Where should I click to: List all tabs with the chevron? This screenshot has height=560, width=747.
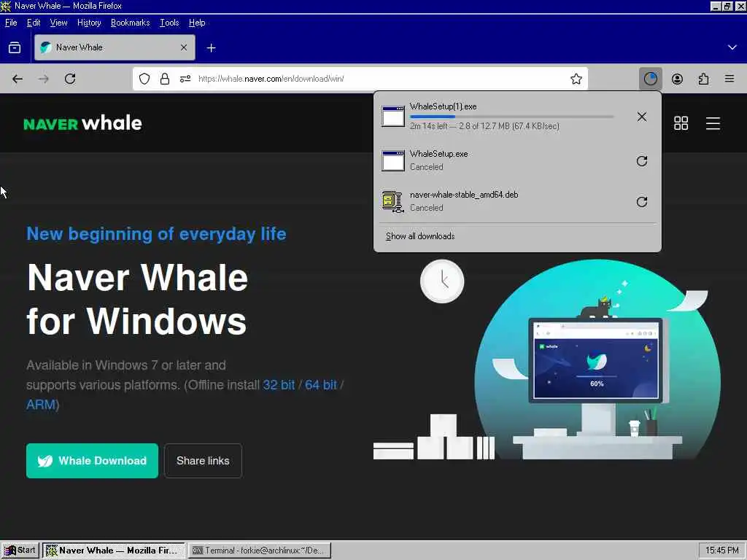[x=732, y=47]
